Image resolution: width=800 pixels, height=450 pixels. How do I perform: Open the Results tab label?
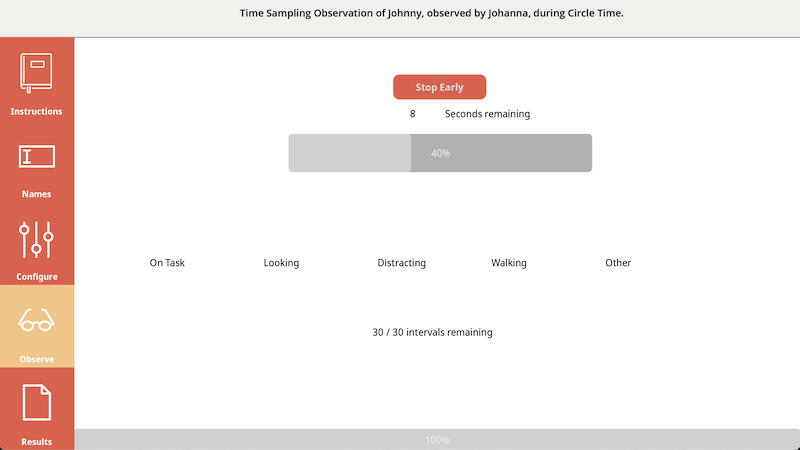[x=37, y=441]
